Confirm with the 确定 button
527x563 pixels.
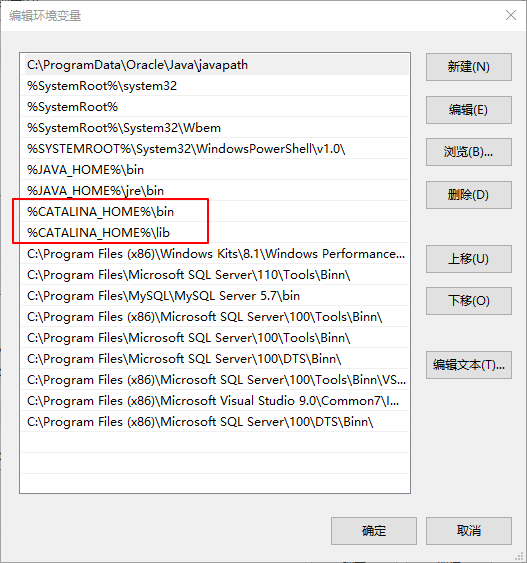[374, 531]
